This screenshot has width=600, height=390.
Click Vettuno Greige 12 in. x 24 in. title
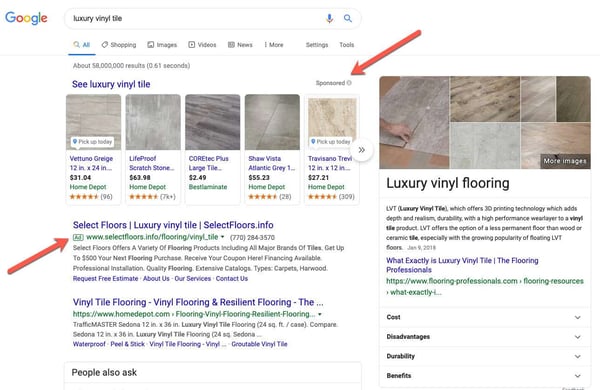(x=91, y=163)
